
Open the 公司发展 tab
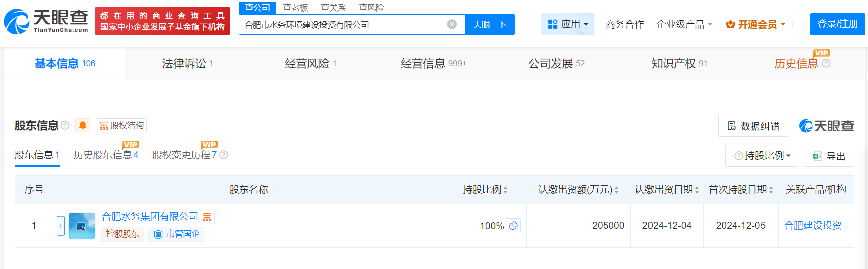point(557,63)
